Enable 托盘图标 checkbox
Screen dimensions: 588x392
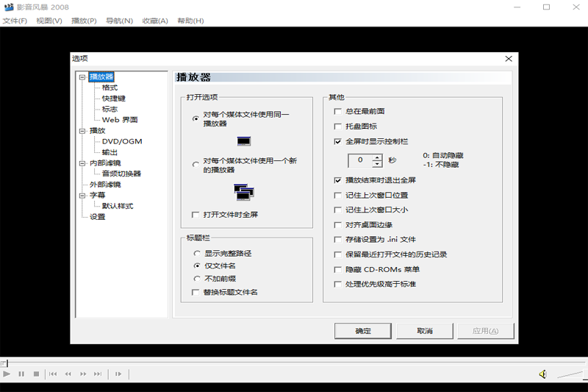click(337, 126)
